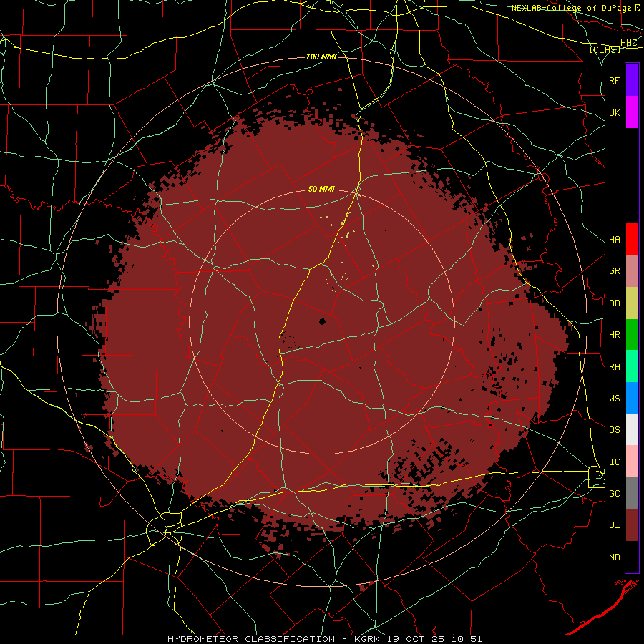
Task: Click the white DS legend swatch
Action: pyautogui.click(x=632, y=429)
